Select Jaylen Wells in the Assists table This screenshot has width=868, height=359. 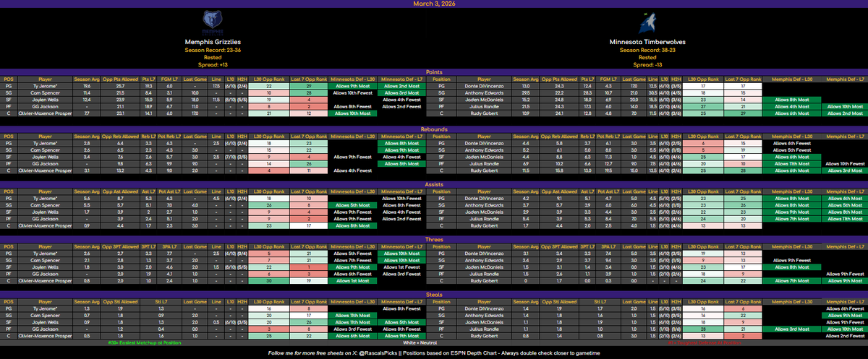(x=46, y=213)
